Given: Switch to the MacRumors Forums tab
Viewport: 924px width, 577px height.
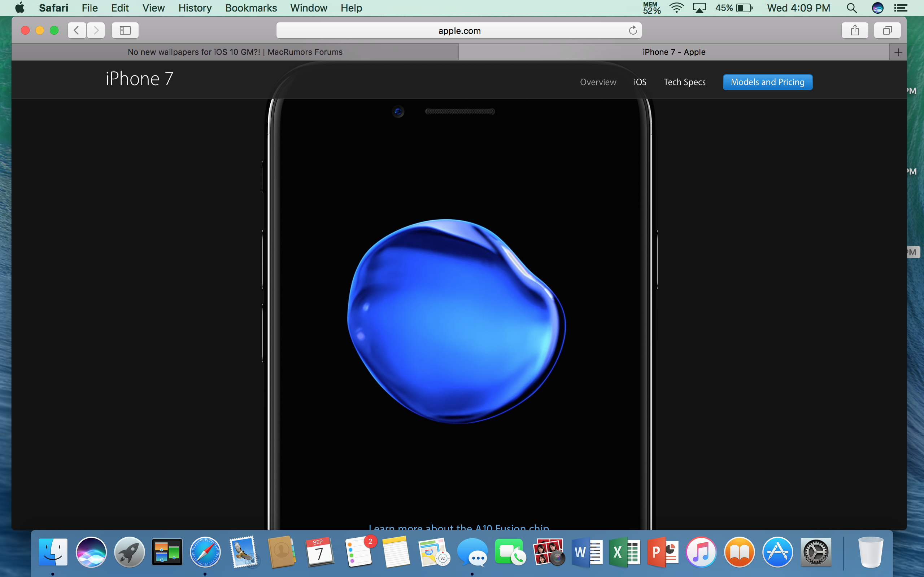Looking at the screenshot, I should pos(235,52).
